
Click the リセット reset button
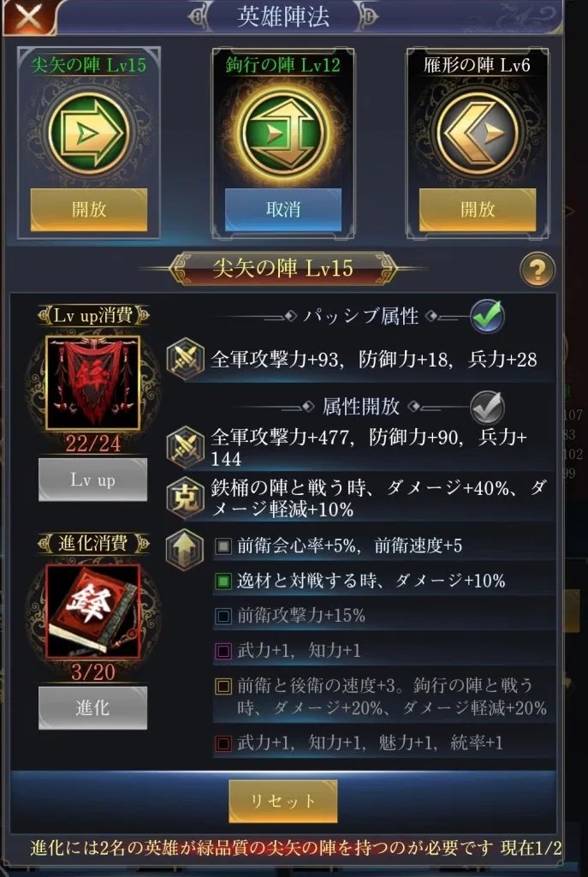(282, 801)
